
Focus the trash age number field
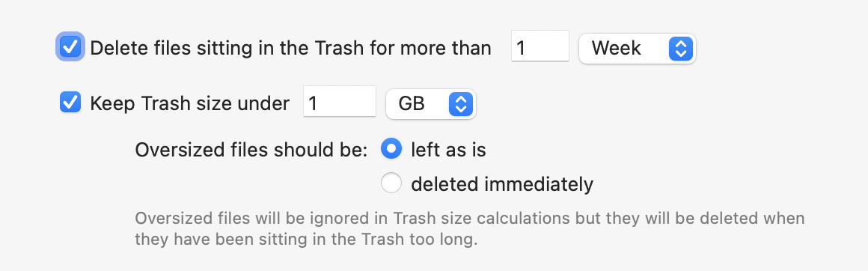[x=540, y=46]
